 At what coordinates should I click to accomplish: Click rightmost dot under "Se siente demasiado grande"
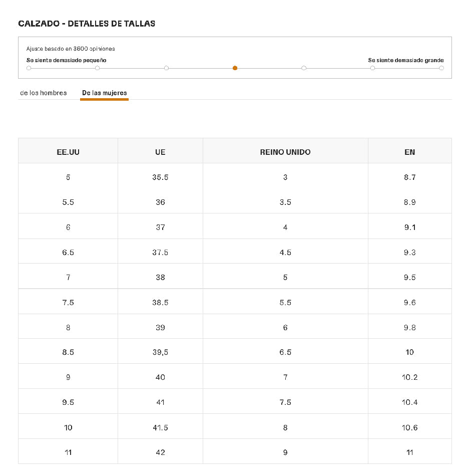[441, 68]
